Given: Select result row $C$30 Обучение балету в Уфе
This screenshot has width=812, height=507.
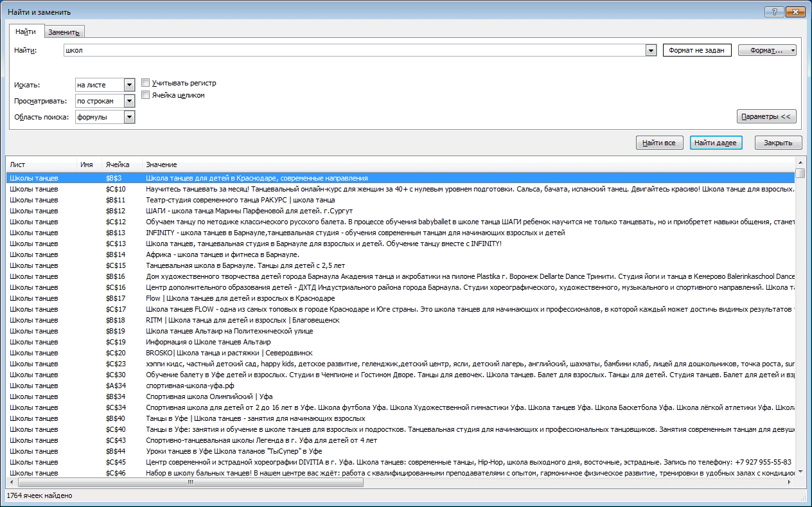Looking at the screenshot, I should click(400, 375).
